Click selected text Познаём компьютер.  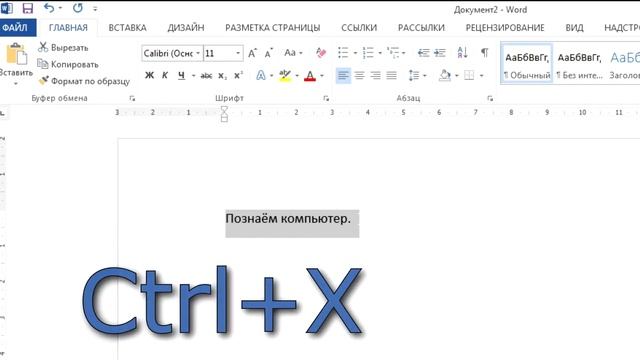(x=288, y=219)
